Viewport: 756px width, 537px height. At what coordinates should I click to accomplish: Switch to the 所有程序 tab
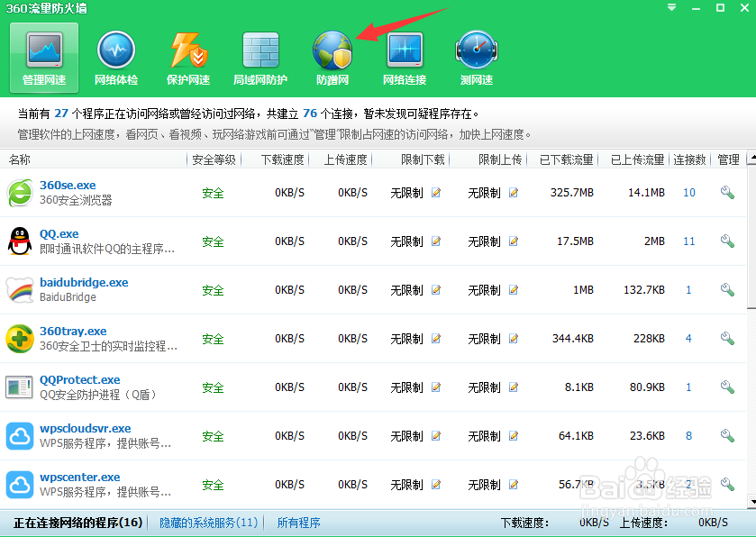298,522
